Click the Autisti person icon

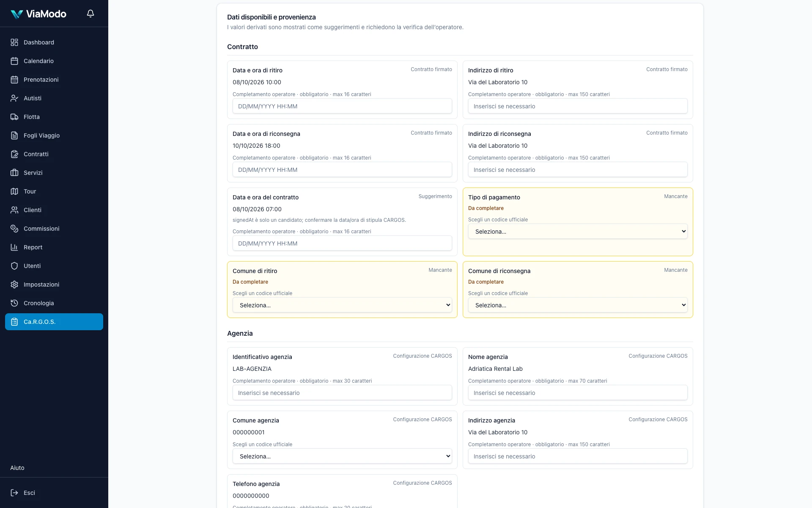pyautogui.click(x=14, y=98)
